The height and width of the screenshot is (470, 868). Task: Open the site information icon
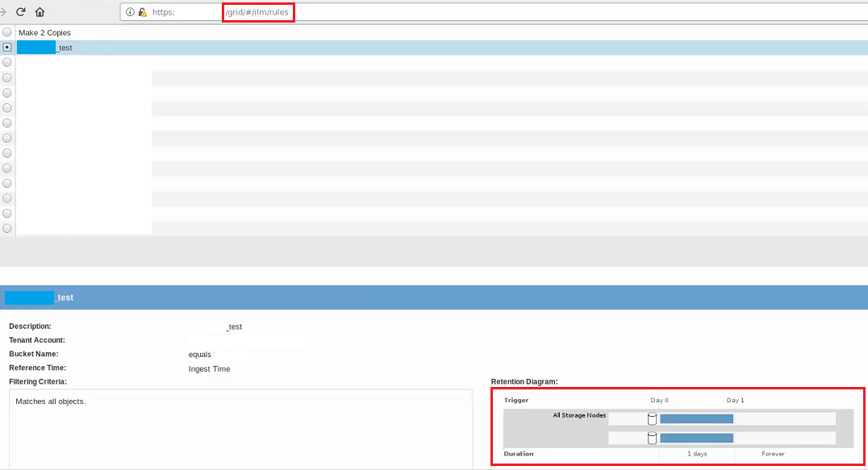(x=130, y=12)
